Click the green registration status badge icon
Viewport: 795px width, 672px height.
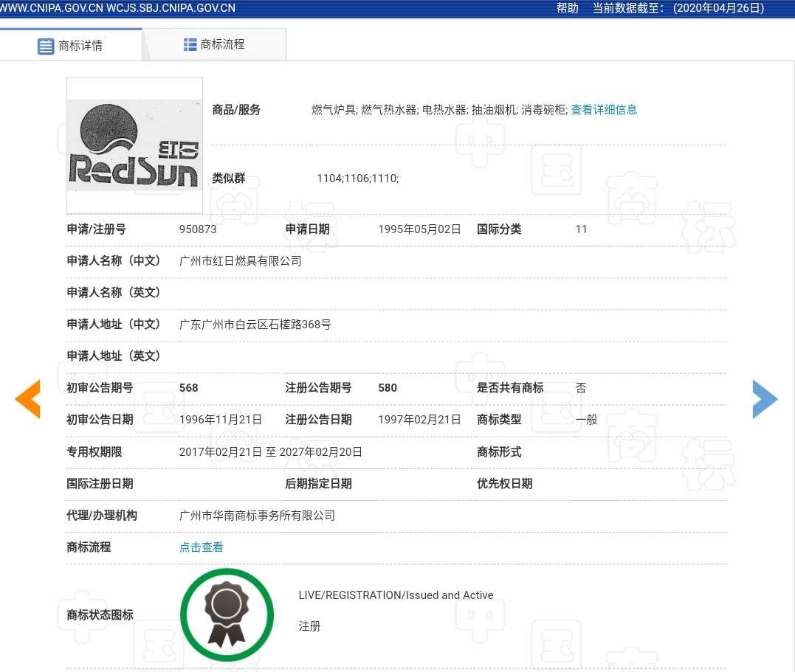(227, 614)
